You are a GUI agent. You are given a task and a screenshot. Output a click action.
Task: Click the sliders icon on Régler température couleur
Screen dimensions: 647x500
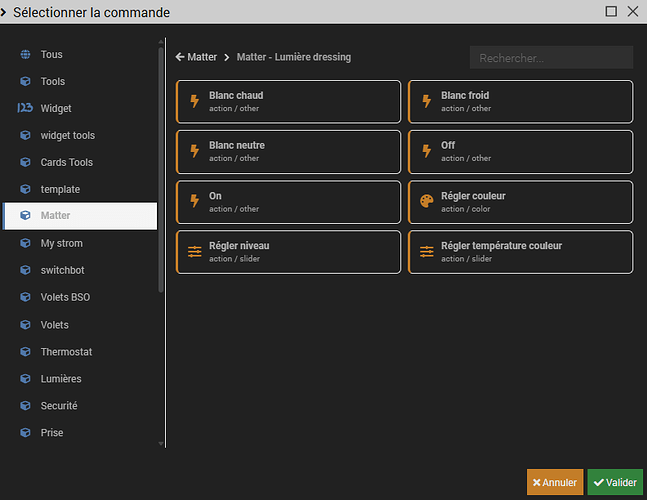[427, 252]
